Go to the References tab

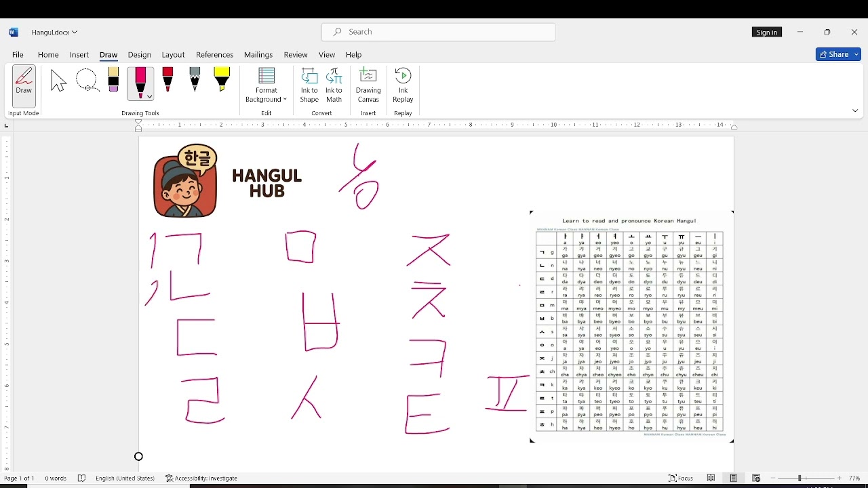[214, 55]
